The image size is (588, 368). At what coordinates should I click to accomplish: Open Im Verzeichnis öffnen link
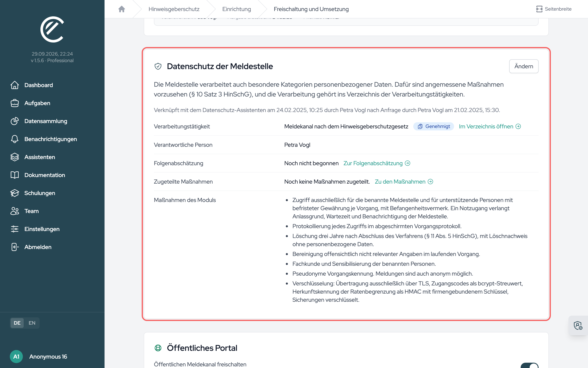pos(490,126)
